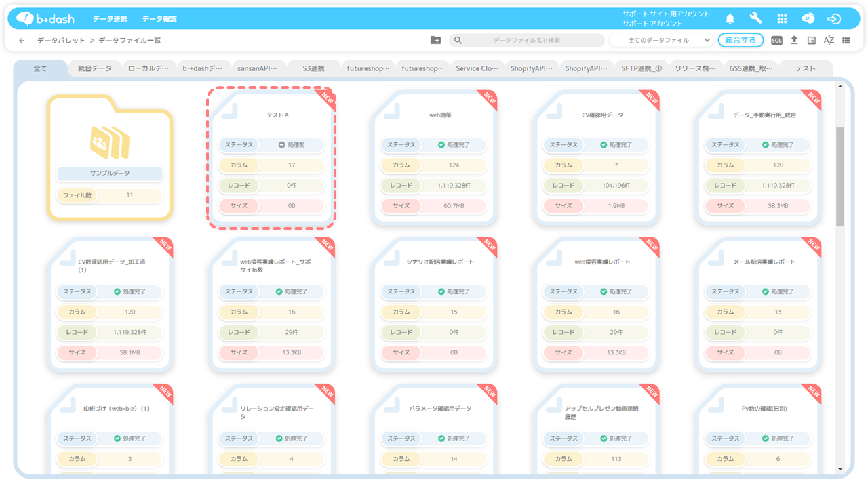868x488 pixels.
Task: Click the file icon on シナリオ配信実績レポート card
Action: coord(392,258)
